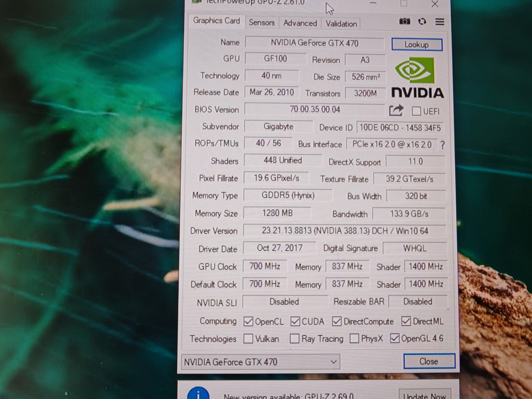The height and width of the screenshot is (399, 532).
Task: Click the Device ID field 10DE 06CD
Action: point(400,128)
